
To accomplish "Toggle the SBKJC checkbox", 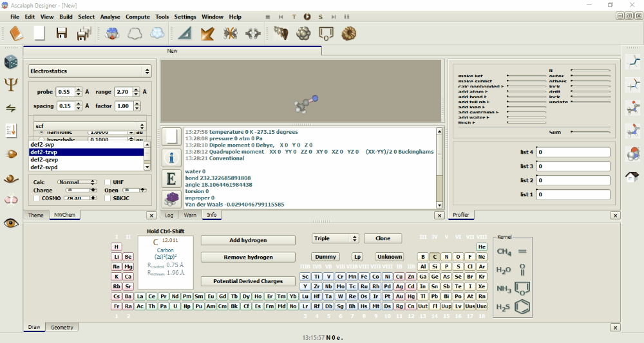I will (108, 198).
